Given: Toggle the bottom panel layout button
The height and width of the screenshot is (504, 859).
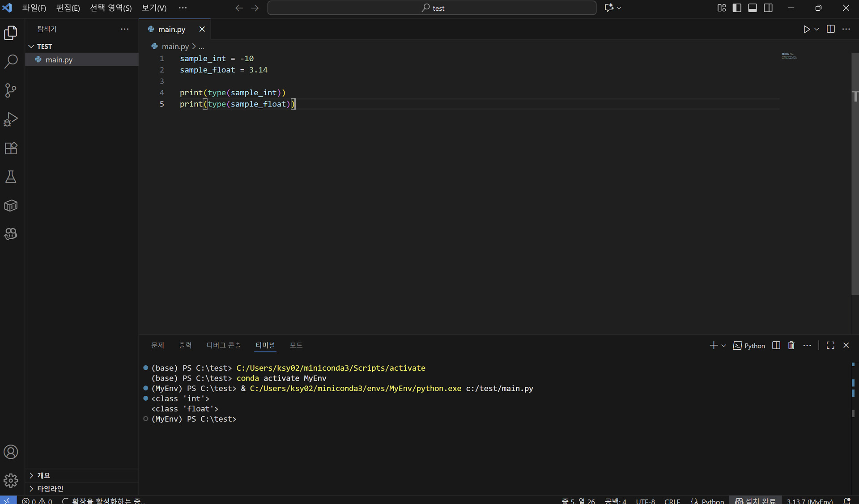Looking at the screenshot, I should click(753, 8).
